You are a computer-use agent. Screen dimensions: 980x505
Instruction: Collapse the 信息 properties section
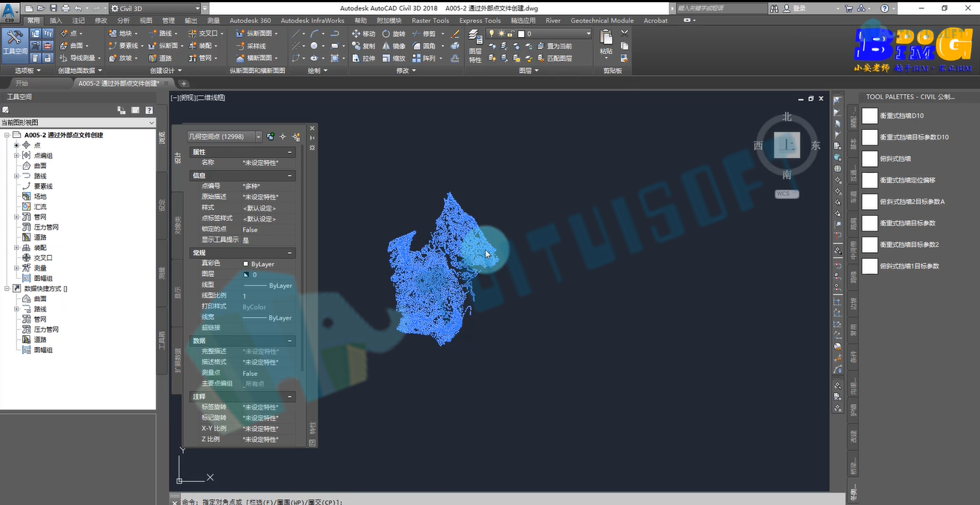point(290,176)
